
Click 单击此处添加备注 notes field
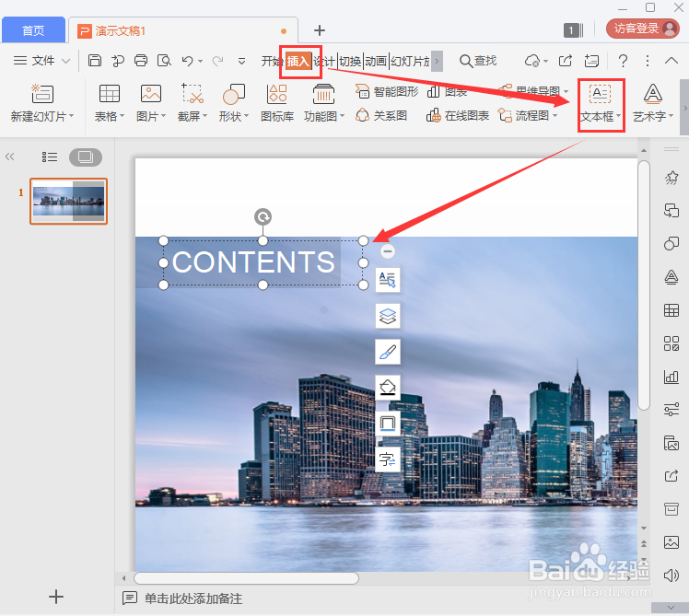pyautogui.click(x=193, y=599)
